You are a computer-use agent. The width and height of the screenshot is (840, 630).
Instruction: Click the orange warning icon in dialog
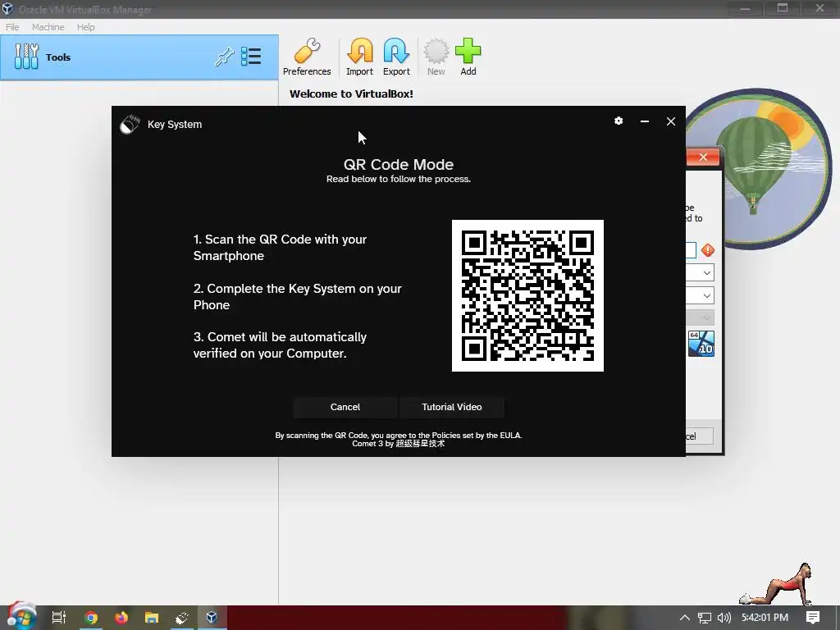pos(708,250)
